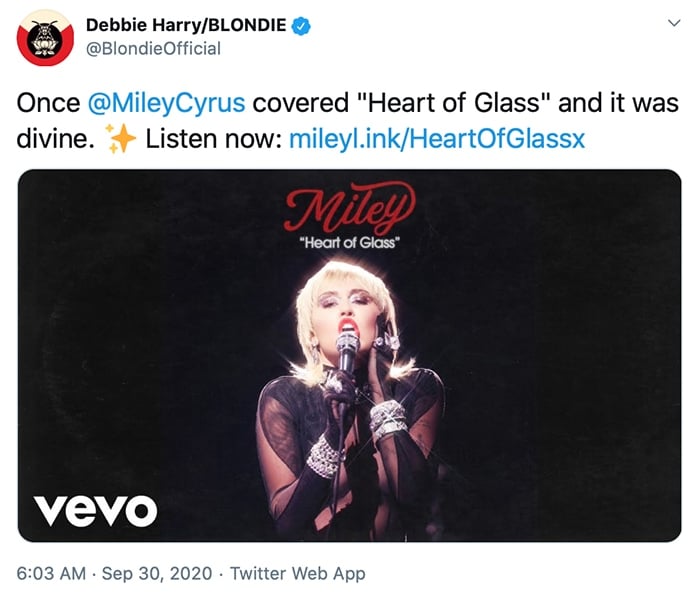The width and height of the screenshot is (700, 601).
Task: Open the @MileyCyrus mention
Action: [x=166, y=103]
